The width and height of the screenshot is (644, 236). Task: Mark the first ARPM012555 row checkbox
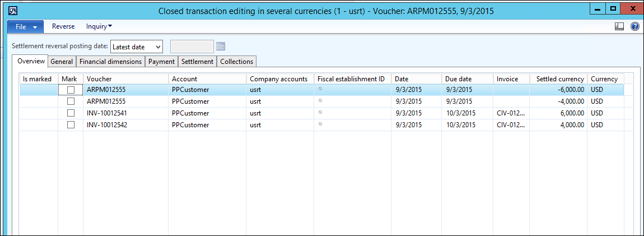pos(71,90)
